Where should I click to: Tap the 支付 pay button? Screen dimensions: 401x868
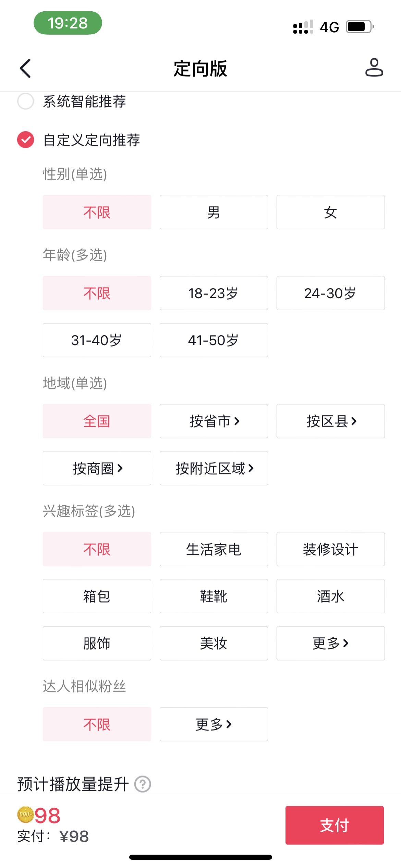click(x=335, y=825)
